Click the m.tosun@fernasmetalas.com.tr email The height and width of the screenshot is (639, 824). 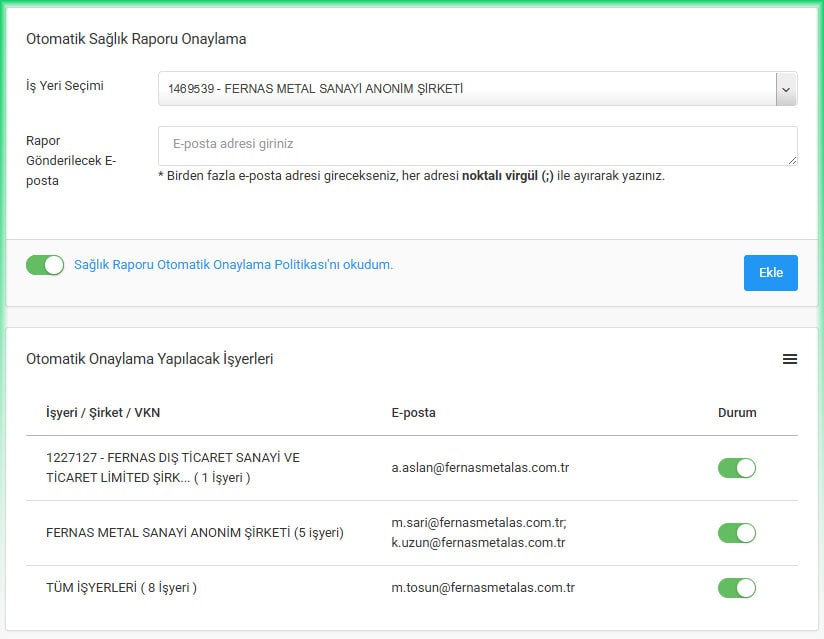(482, 588)
